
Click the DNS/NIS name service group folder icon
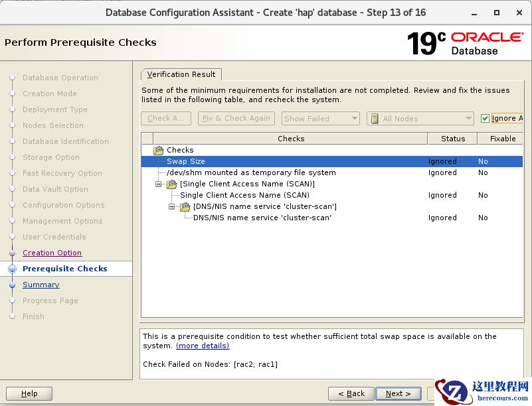pos(185,207)
